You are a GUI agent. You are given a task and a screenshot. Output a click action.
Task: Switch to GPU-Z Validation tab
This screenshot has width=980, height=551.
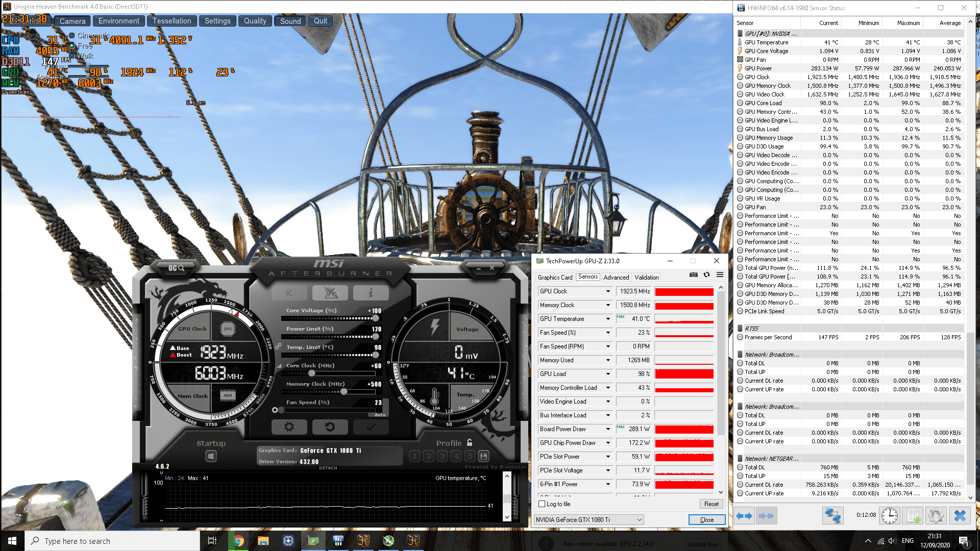click(x=647, y=278)
